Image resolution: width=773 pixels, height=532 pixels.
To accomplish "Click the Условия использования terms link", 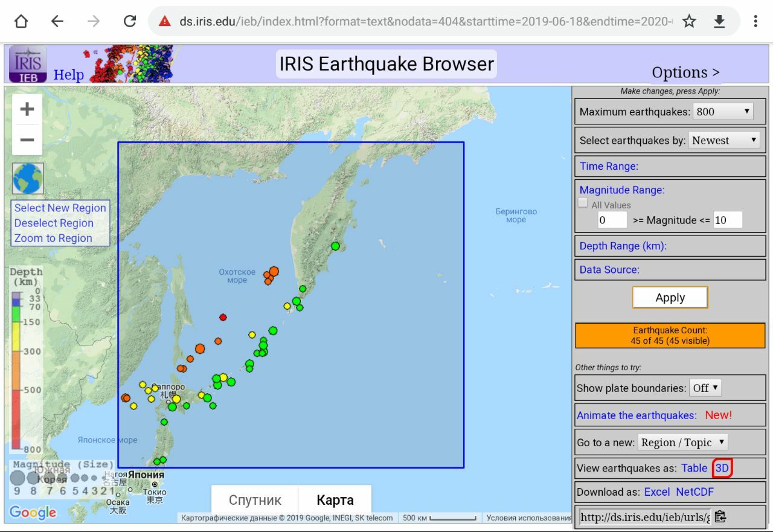I will pyautogui.click(x=528, y=518).
